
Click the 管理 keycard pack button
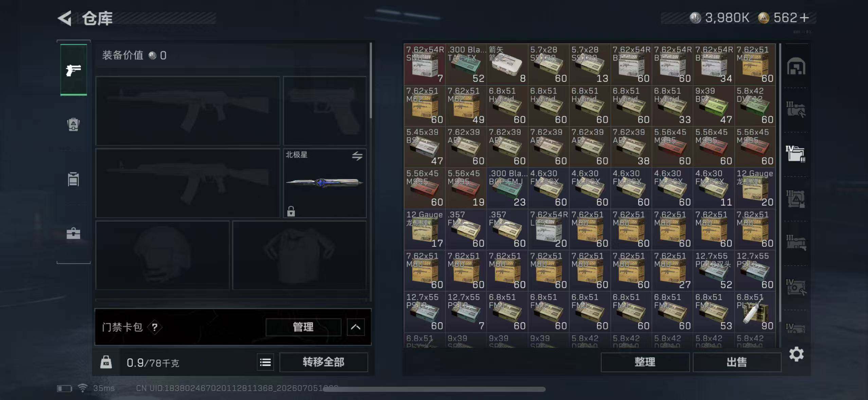point(303,327)
